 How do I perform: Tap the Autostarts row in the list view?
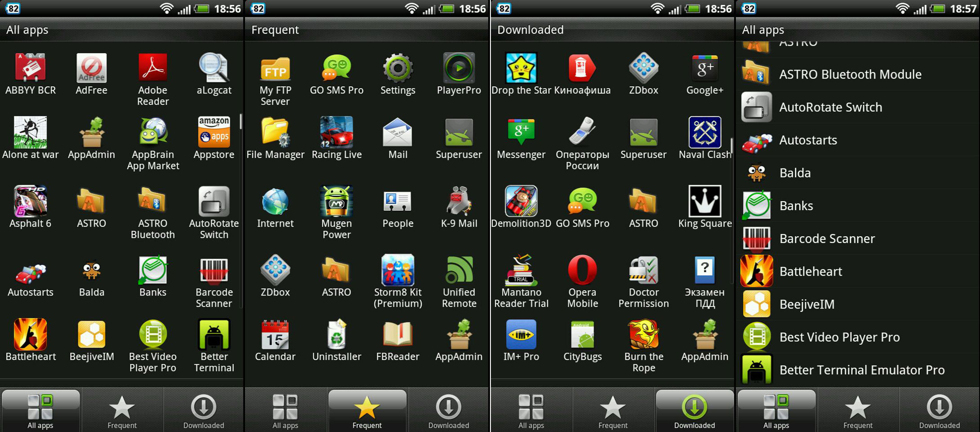click(858, 140)
